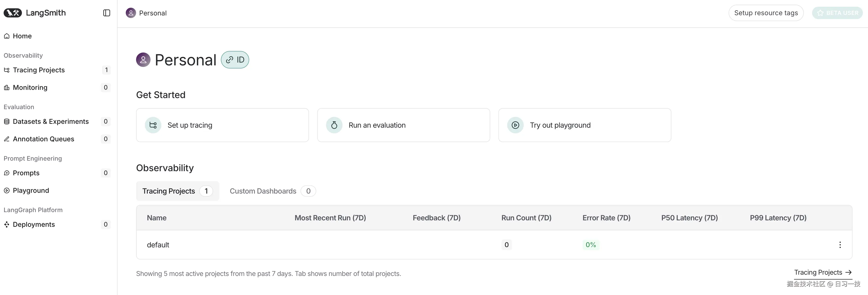Click the Monitoring count badge in sidebar

pyautogui.click(x=106, y=88)
